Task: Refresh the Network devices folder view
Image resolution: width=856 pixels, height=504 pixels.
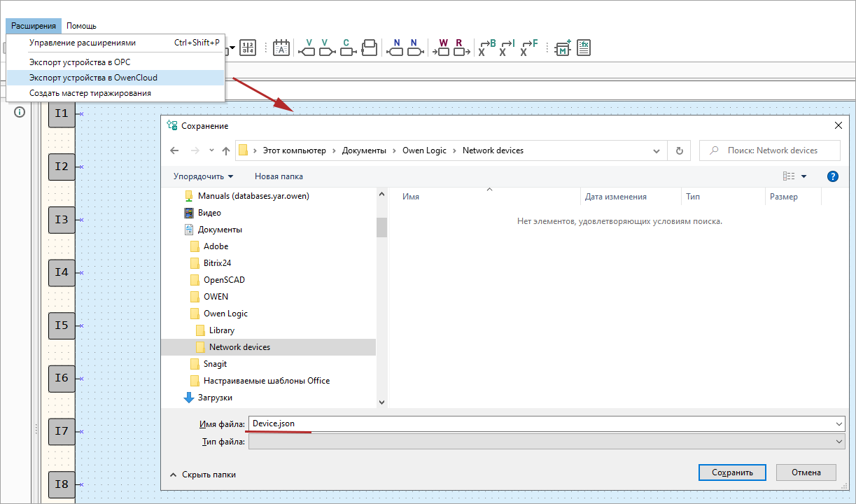Action: [x=678, y=150]
